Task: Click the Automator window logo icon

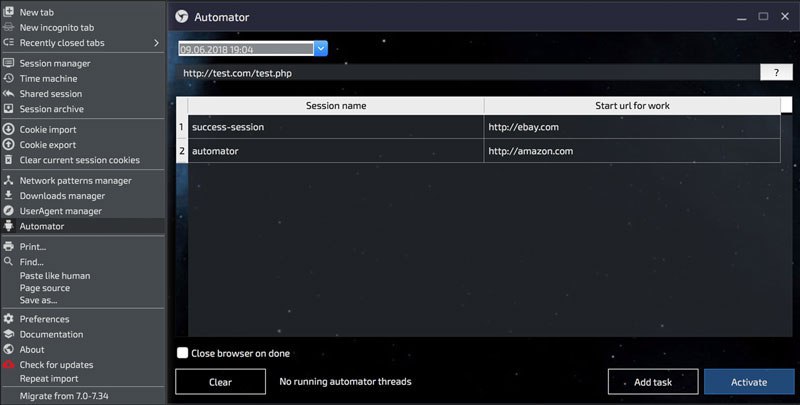Action: click(x=182, y=17)
